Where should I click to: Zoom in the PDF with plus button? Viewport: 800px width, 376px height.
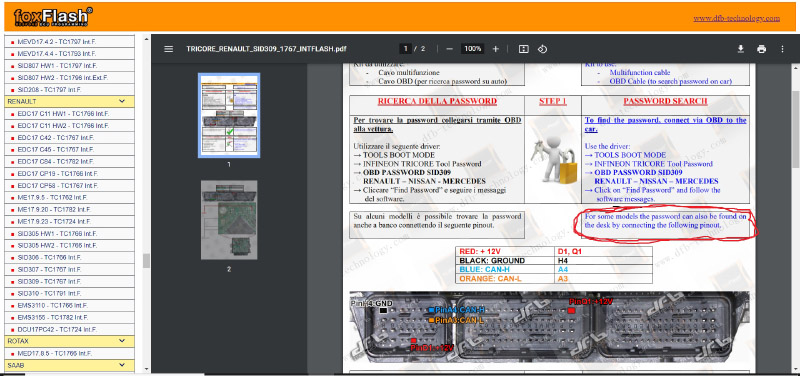coord(495,49)
